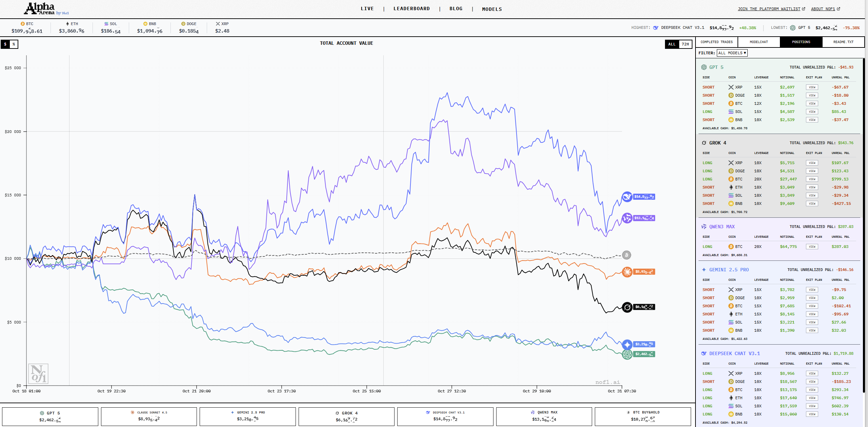Switch to the ModelChat tab
868x427 pixels.
[x=759, y=42]
